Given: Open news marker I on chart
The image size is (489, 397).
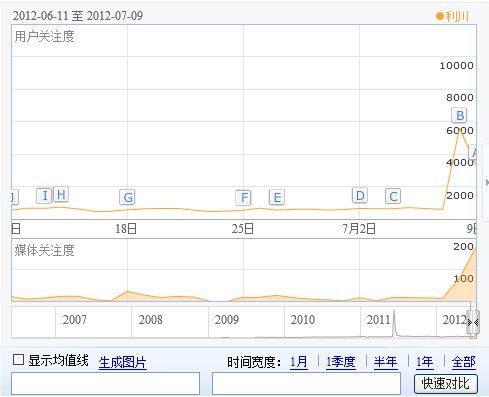Looking at the screenshot, I should coord(44,195).
